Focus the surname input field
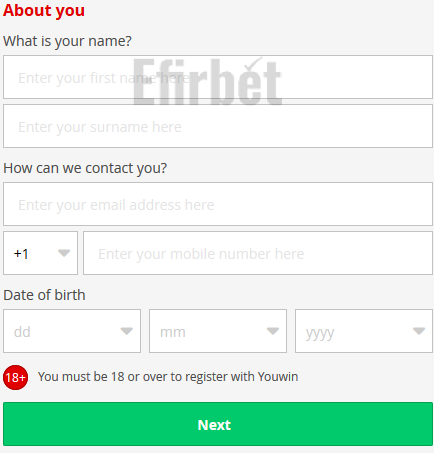This screenshot has width=434, height=453. coord(218,126)
